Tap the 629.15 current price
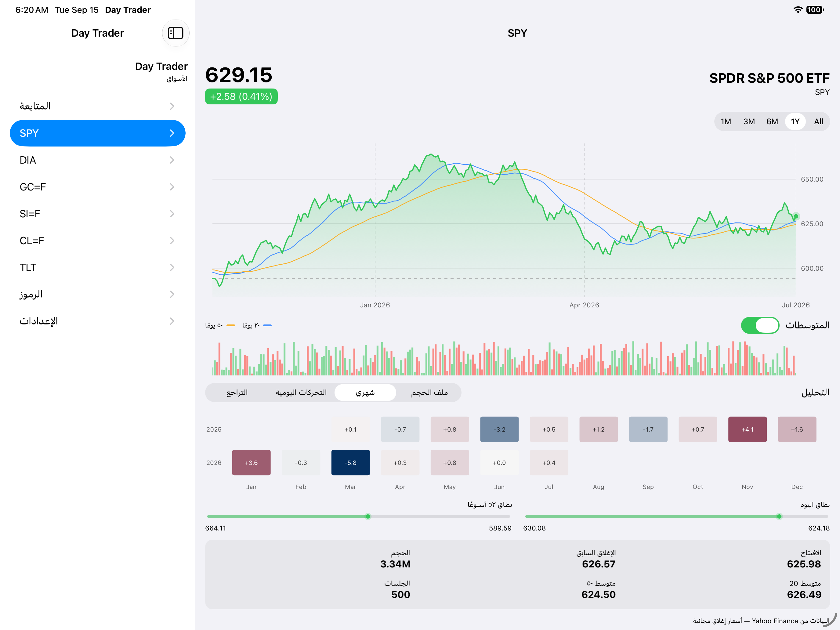The image size is (840, 630). [238, 75]
